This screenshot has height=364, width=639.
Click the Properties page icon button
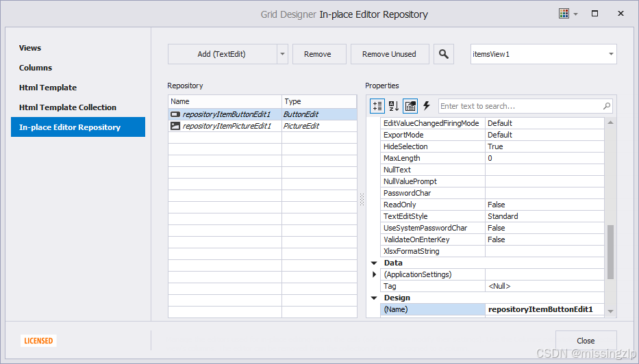point(410,106)
